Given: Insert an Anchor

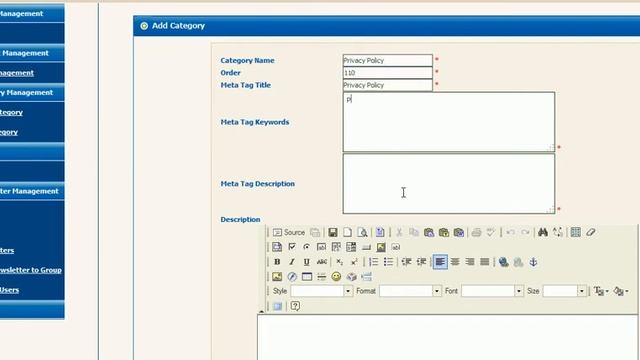Looking at the screenshot, I should [533, 262].
